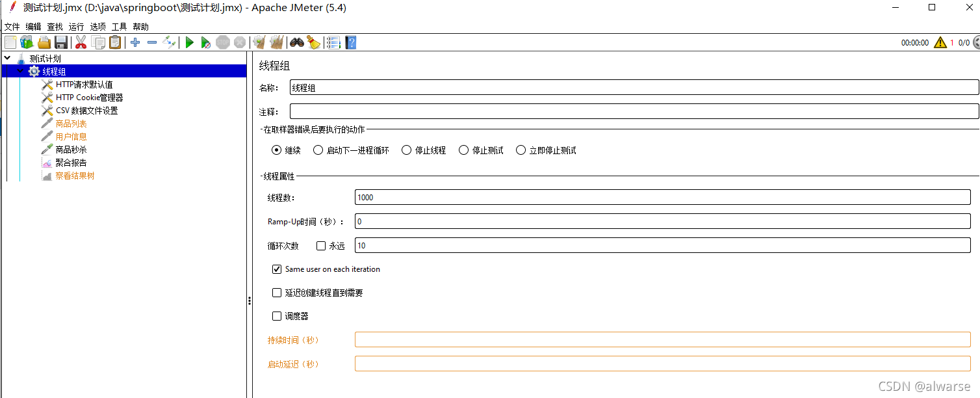Click the minus Collapse All icon
This screenshot has height=398, width=980.
point(152,43)
